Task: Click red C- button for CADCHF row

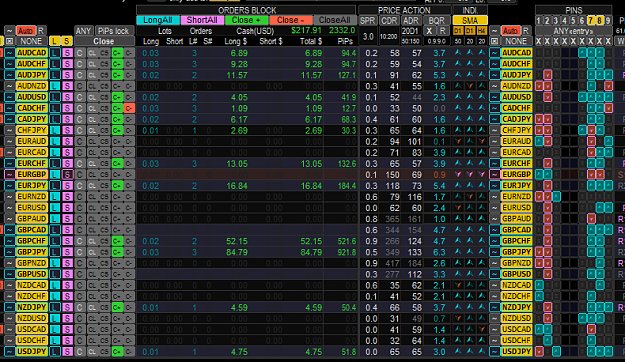Action: point(129,108)
